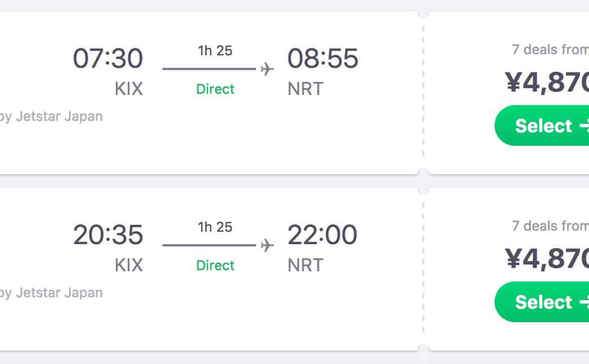This screenshot has height=364, width=589.
Task: Click the ¥4,870 price on the first flight card
Action: [x=547, y=82]
